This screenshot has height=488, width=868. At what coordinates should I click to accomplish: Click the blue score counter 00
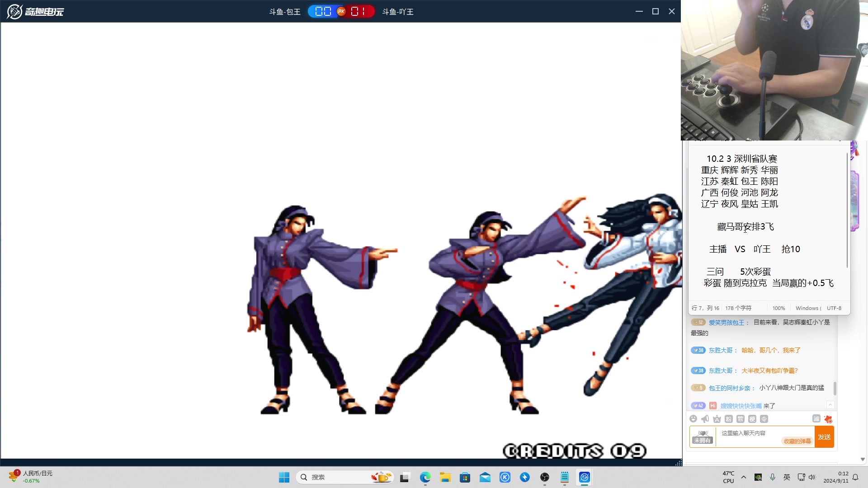click(323, 11)
